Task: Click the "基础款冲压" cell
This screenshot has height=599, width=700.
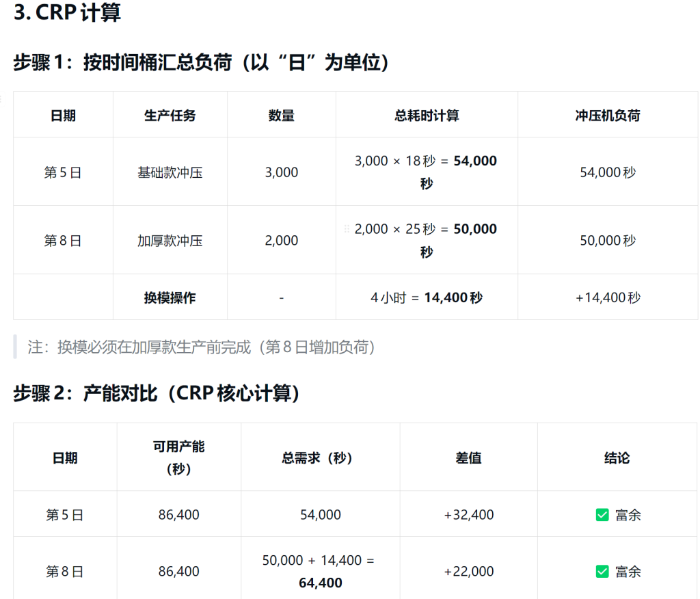Action: (x=170, y=172)
